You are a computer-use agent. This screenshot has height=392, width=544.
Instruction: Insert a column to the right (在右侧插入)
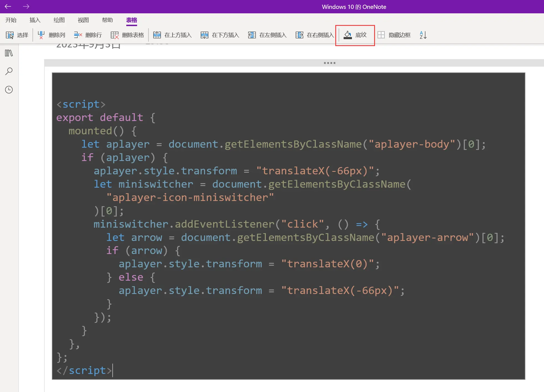pos(314,35)
